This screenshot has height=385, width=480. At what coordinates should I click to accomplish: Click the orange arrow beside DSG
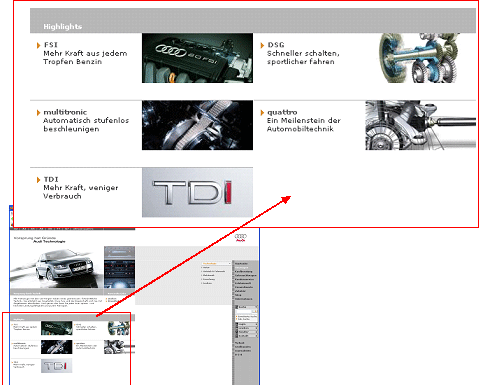point(262,46)
